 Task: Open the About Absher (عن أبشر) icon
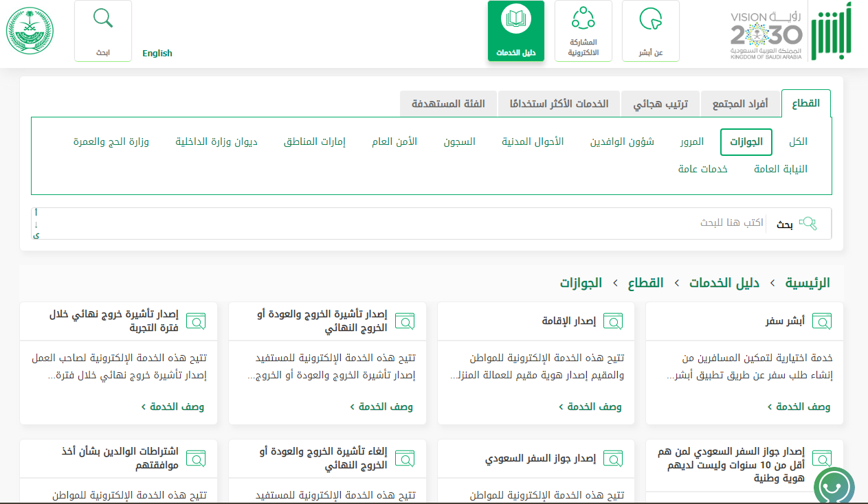(650, 21)
